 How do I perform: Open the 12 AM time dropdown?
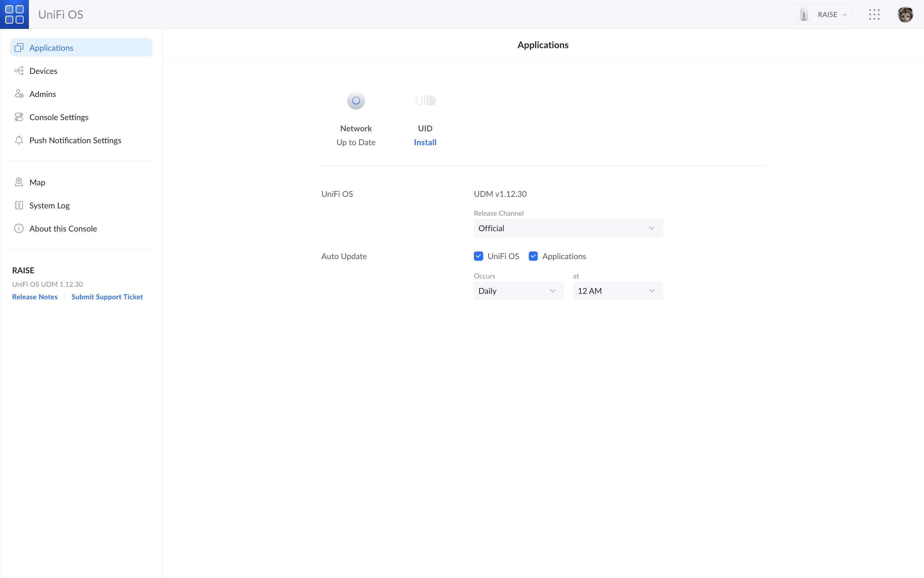618,291
